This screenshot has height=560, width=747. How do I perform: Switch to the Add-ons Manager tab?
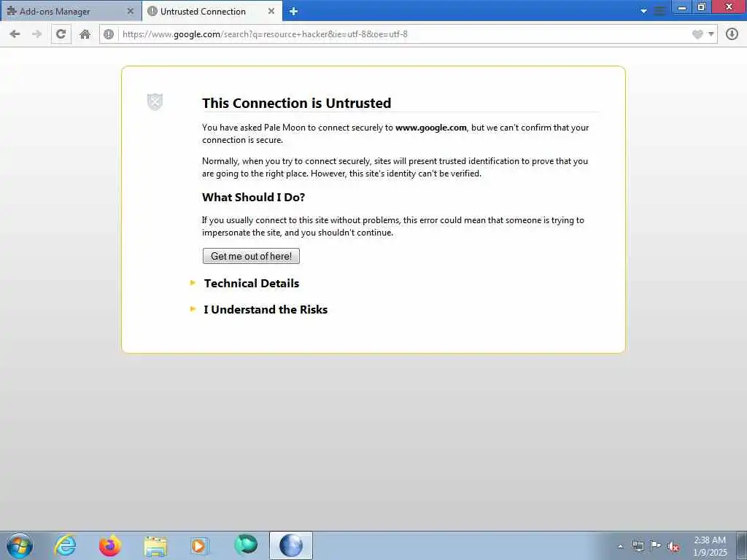click(x=71, y=12)
